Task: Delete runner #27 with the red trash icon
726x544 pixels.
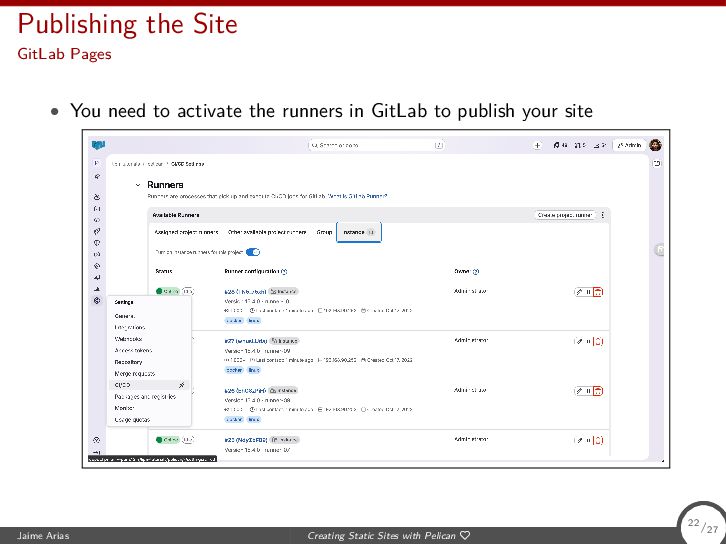Action: (x=598, y=342)
